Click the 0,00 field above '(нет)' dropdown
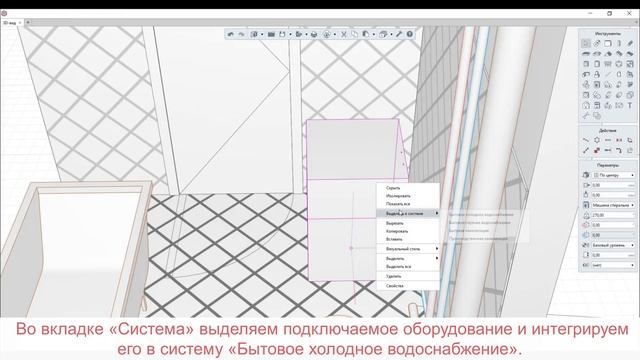The height and width of the screenshot is (360, 640). click(613, 255)
